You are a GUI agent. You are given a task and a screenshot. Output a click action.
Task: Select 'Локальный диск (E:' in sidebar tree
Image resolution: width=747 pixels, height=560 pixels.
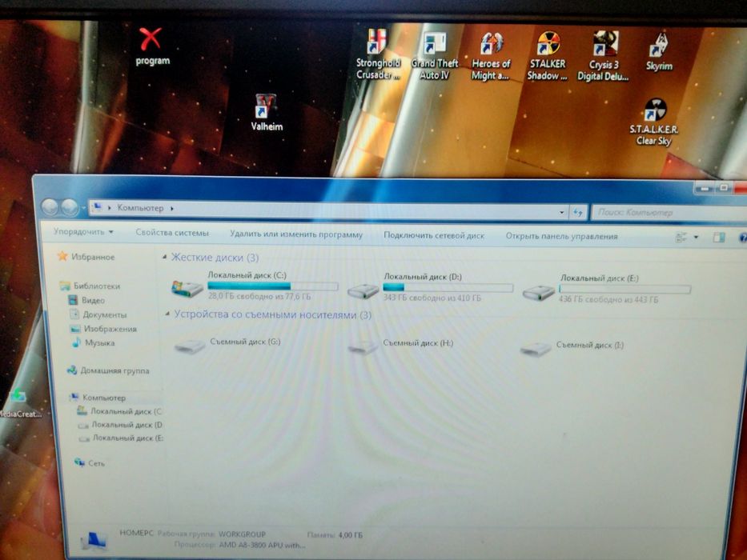click(127, 438)
